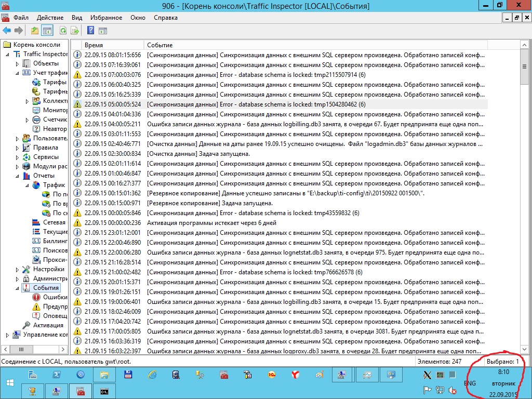Select the '[Резервное копирование] Задача запущена.' event
The image size is (532, 399).
pos(280,203)
